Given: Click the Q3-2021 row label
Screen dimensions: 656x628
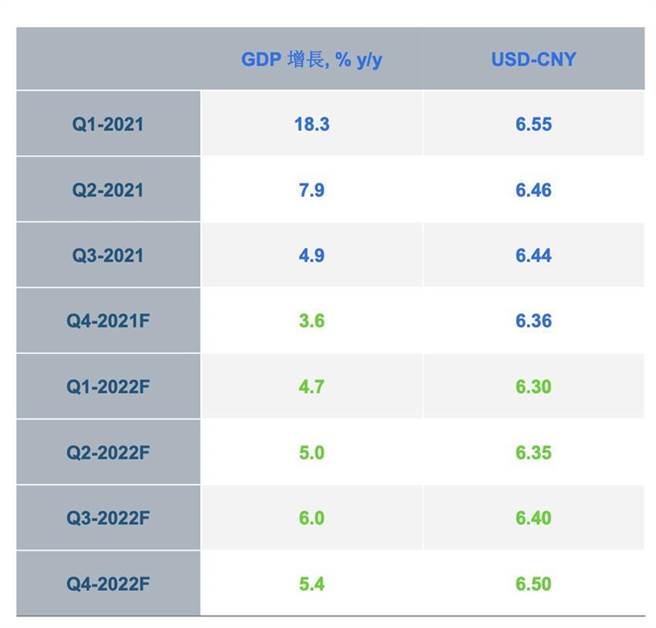Looking at the screenshot, I should (x=107, y=255).
